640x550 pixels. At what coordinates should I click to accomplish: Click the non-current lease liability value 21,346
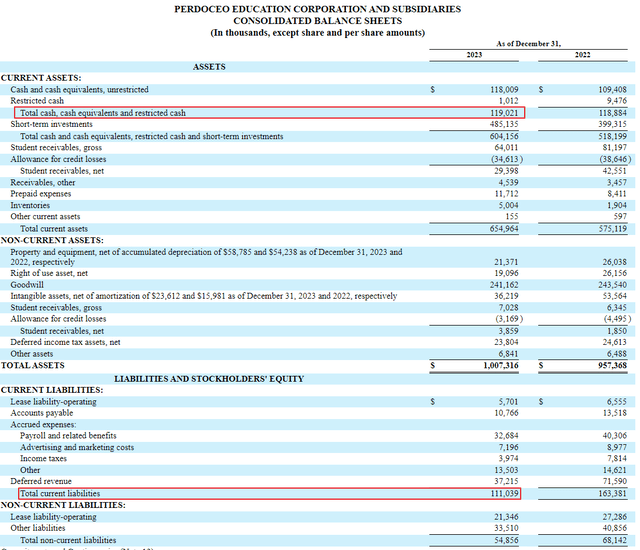(x=506, y=517)
